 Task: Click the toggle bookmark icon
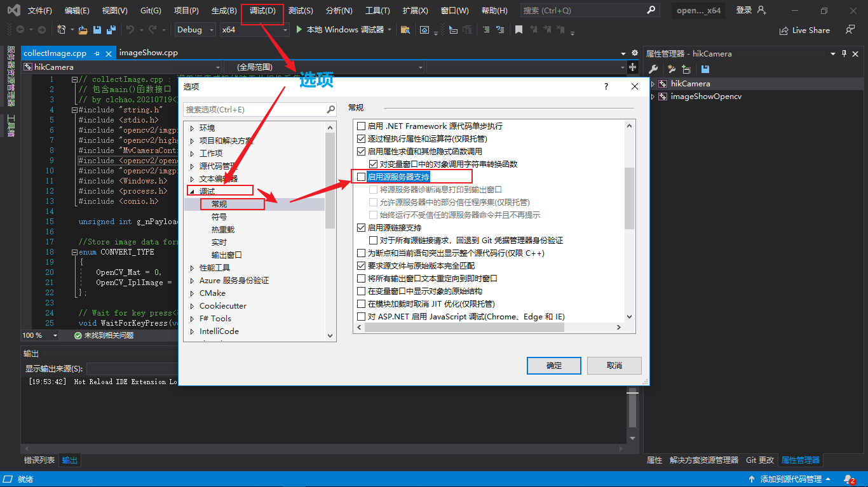click(x=519, y=30)
